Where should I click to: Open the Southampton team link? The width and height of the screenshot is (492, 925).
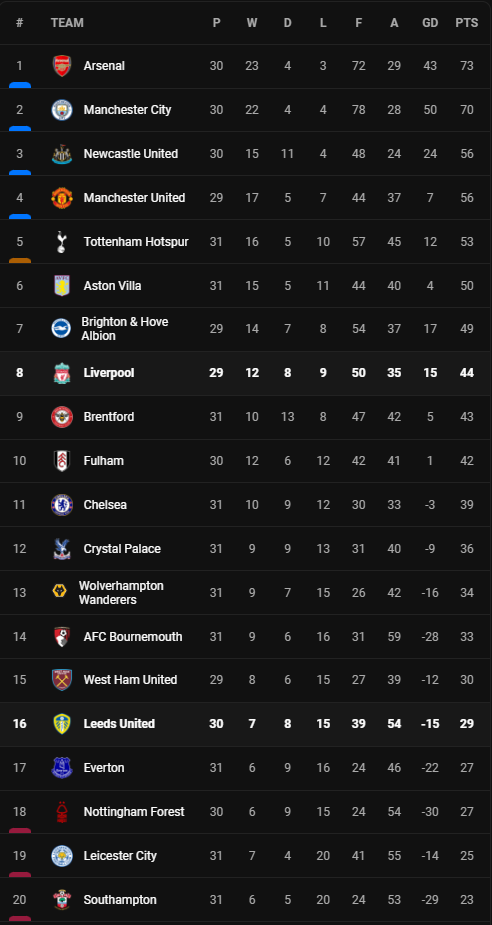coord(120,900)
